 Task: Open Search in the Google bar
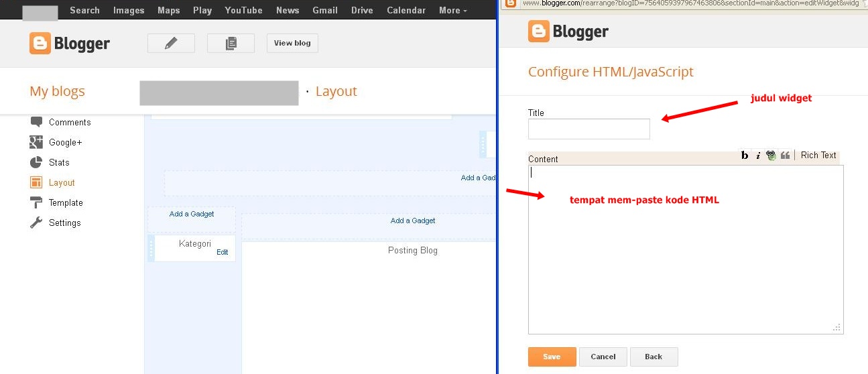click(84, 10)
